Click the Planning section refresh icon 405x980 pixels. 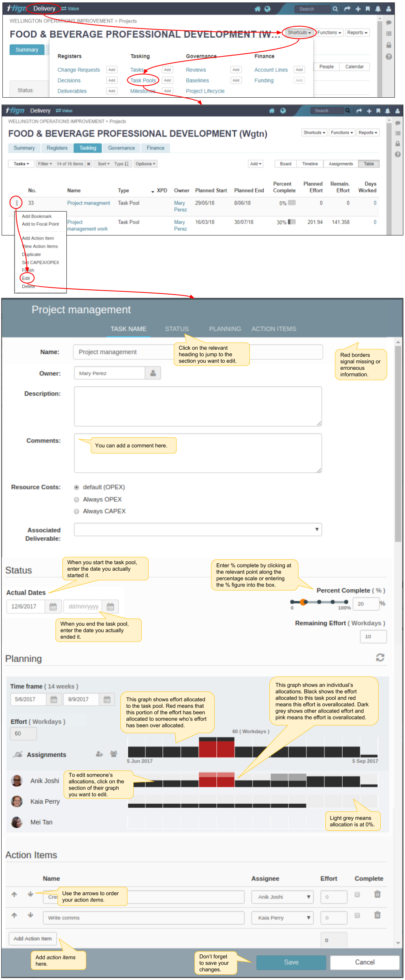(x=380, y=657)
